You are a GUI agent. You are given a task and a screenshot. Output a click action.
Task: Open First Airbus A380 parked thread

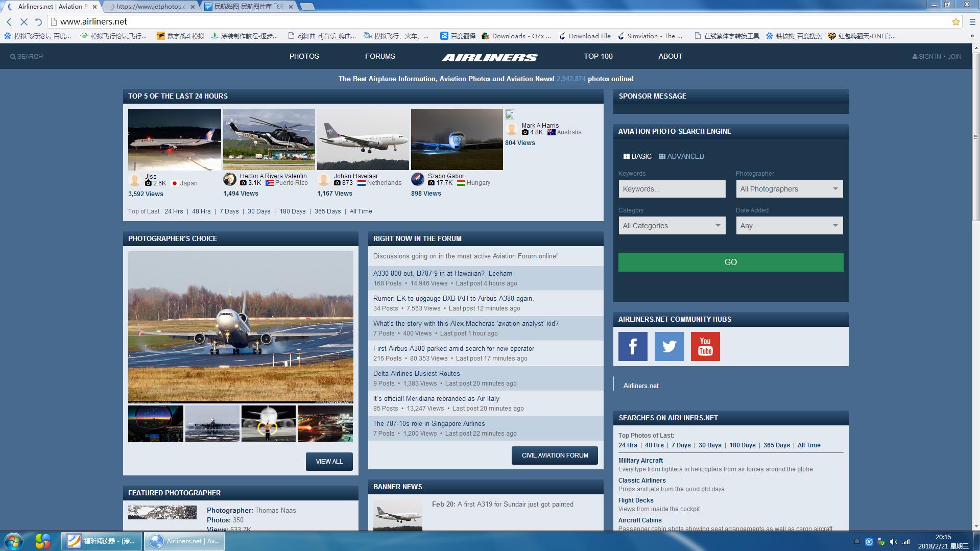[453, 349]
